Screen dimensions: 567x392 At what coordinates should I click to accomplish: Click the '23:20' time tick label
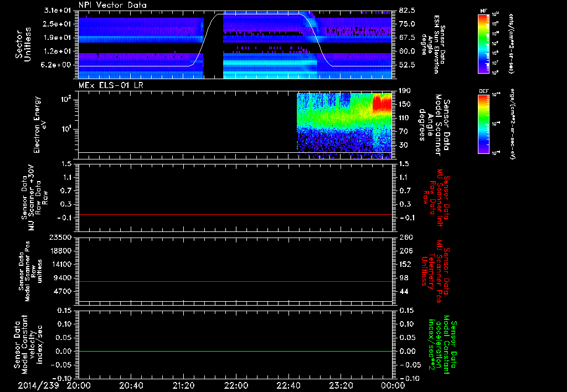click(x=341, y=385)
